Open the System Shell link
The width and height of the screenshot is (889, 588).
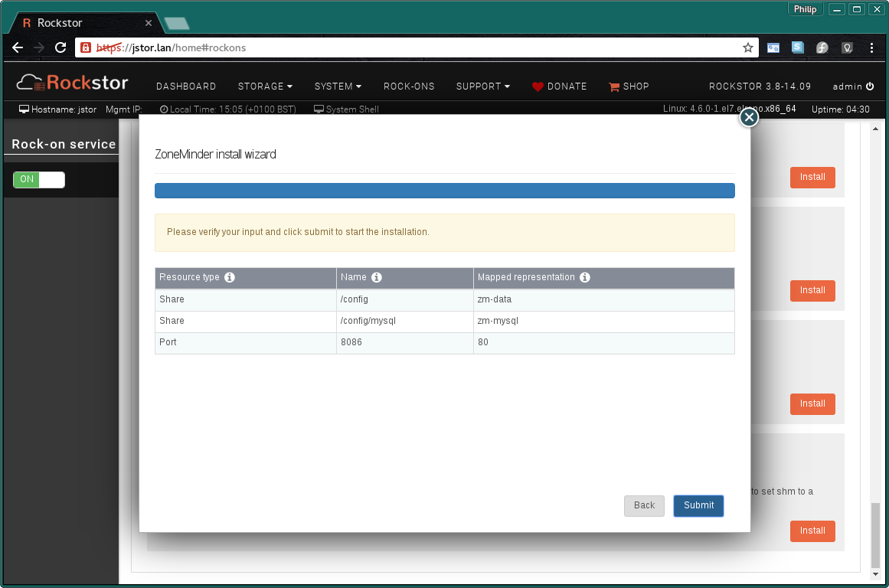(x=346, y=109)
